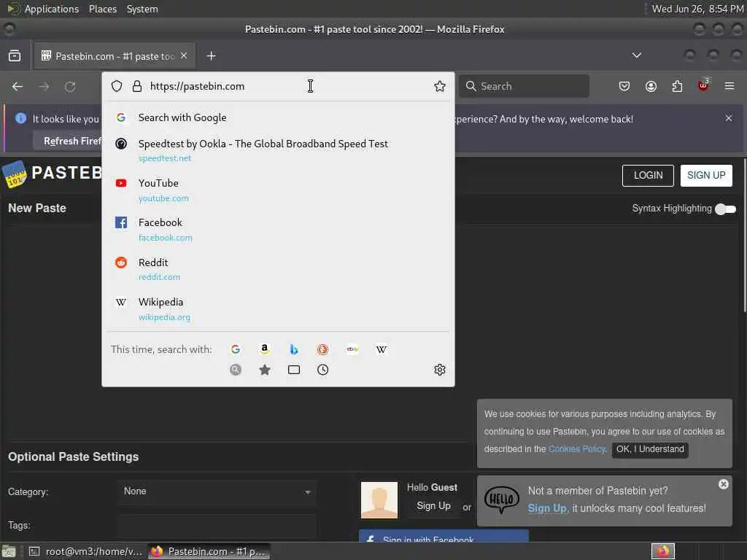Open the Firefox hamburger menu

pos(729,86)
